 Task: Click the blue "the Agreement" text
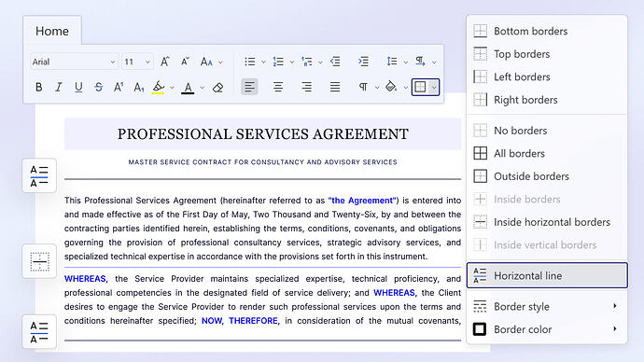coord(363,201)
